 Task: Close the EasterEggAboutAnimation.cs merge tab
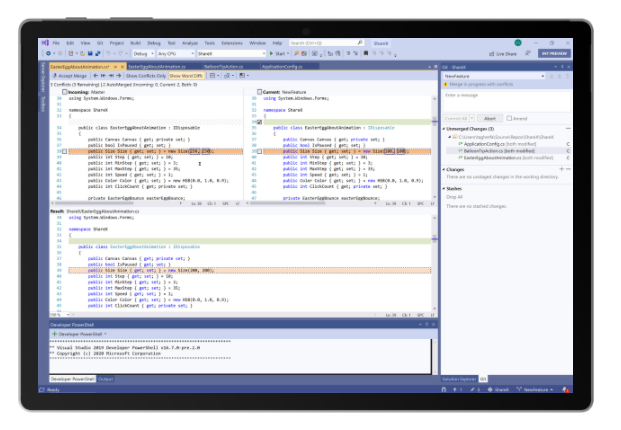point(122,67)
